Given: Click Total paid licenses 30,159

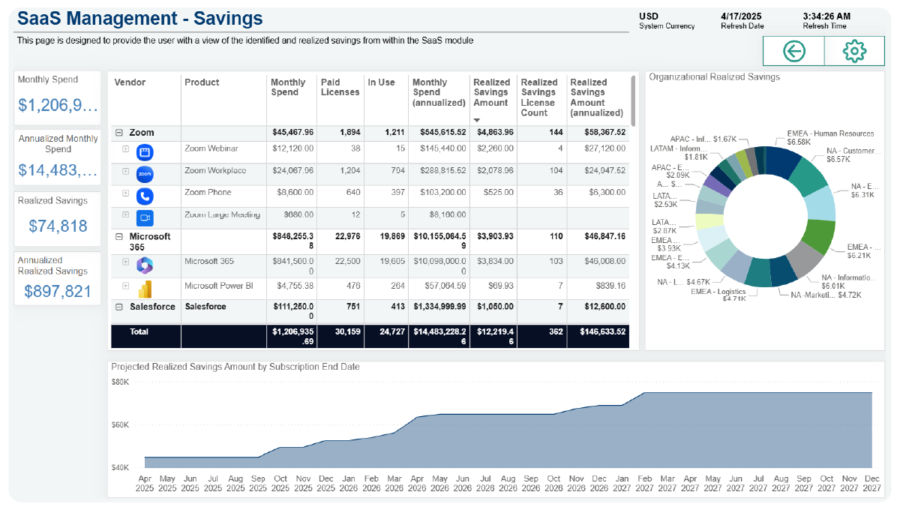Looking at the screenshot, I should pyautogui.click(x=348, y=331).
